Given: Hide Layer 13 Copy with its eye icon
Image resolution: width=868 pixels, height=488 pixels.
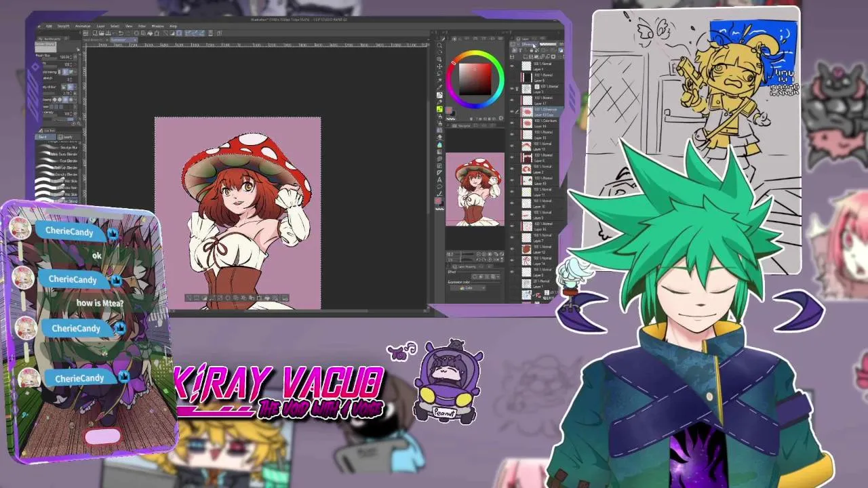Looking at the screenshot, I should 512,112.
